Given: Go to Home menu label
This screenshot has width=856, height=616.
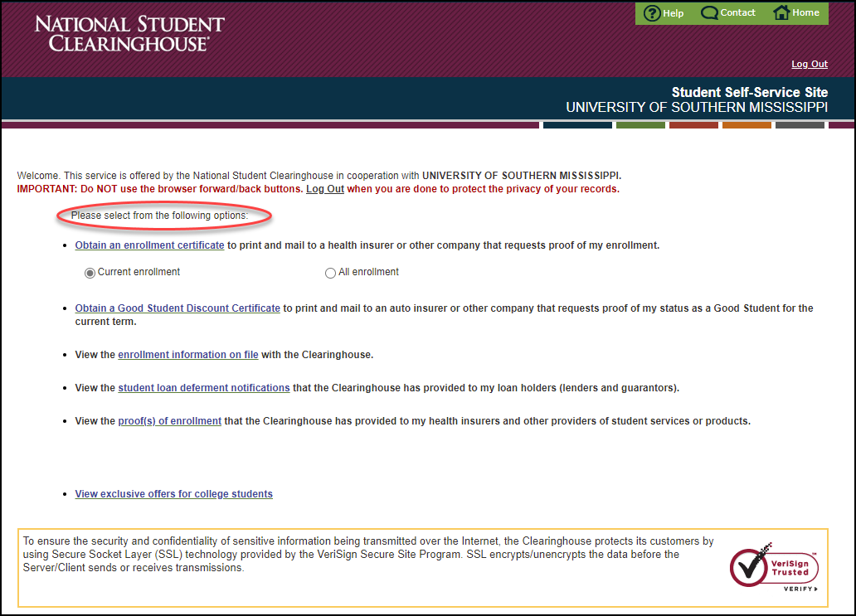Looking at the screenshot, I should (805, 12).
